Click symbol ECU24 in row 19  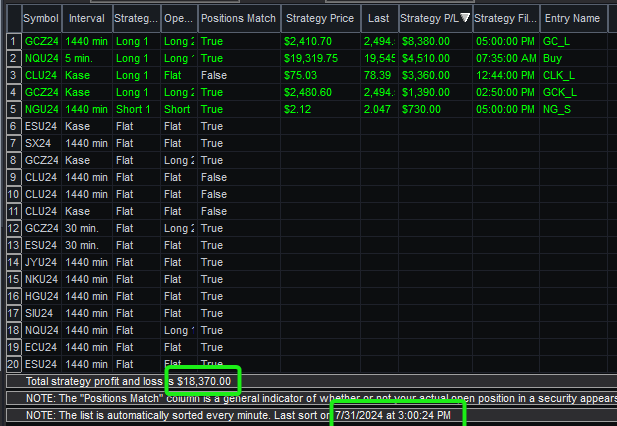coord(41,347)
